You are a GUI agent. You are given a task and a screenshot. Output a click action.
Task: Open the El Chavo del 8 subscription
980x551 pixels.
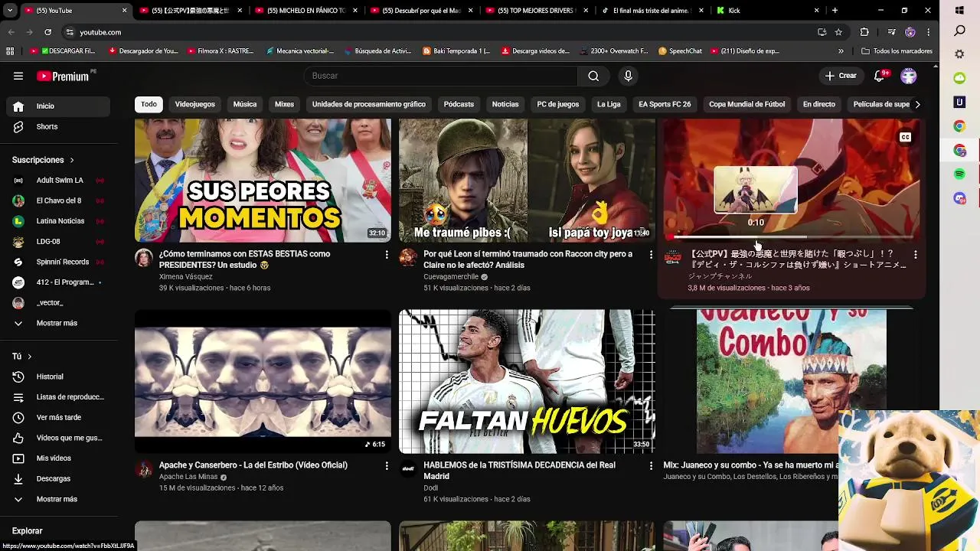(58, 201)
